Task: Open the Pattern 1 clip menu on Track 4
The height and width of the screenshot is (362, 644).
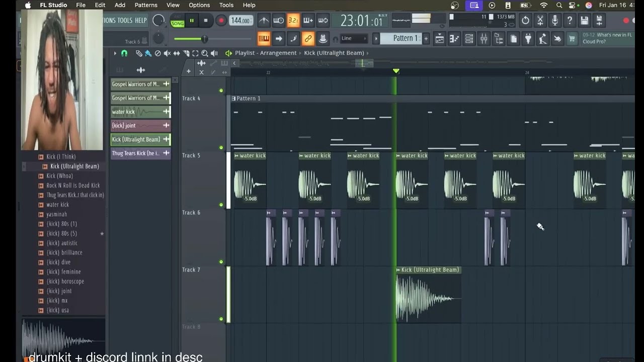Action: click(233, 99)
